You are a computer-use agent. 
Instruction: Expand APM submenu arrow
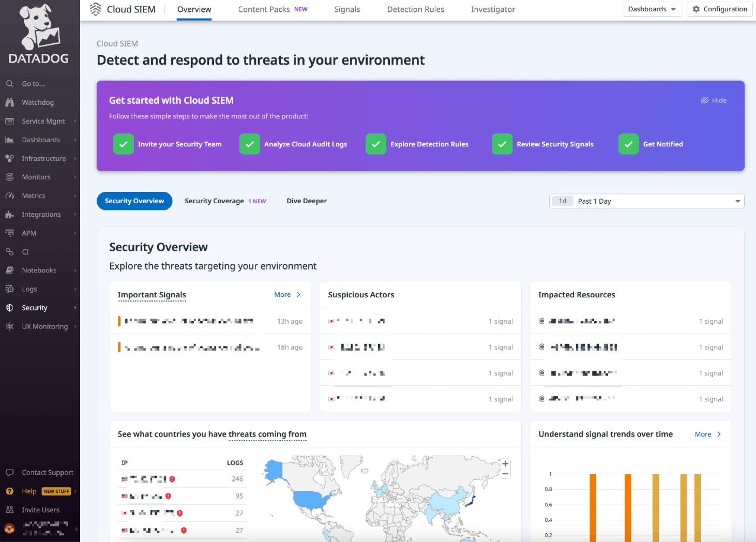coord(75,233)
